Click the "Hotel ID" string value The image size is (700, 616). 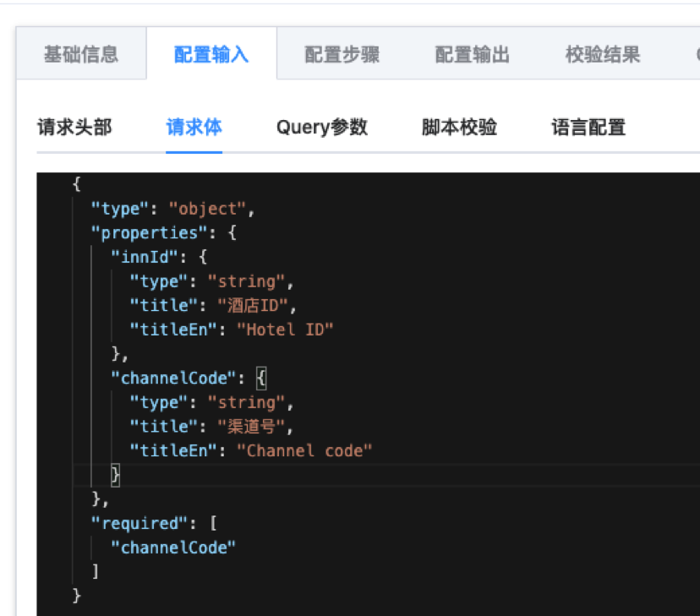pyautogui.click(x=285, y=330)
